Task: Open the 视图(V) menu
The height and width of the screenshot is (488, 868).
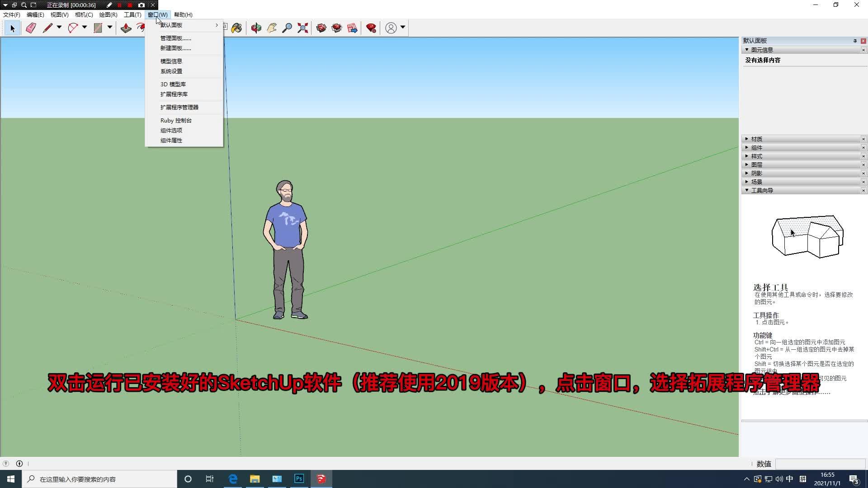Action: pyautogui.click(x=59, y=15)
